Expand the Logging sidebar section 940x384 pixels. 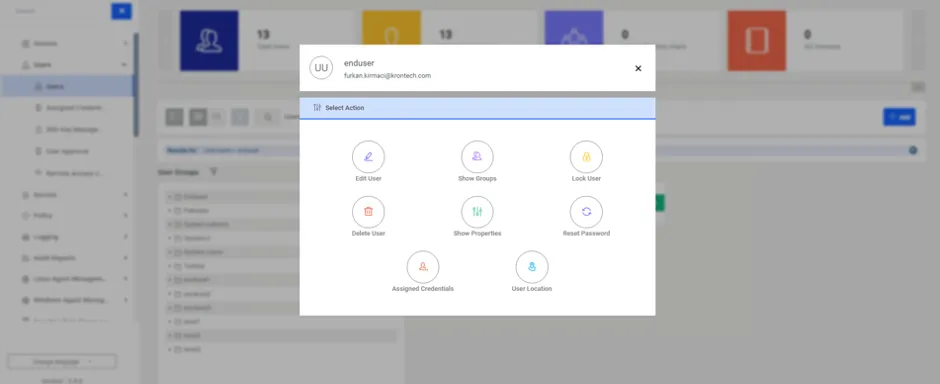click(x=125, y=237)
